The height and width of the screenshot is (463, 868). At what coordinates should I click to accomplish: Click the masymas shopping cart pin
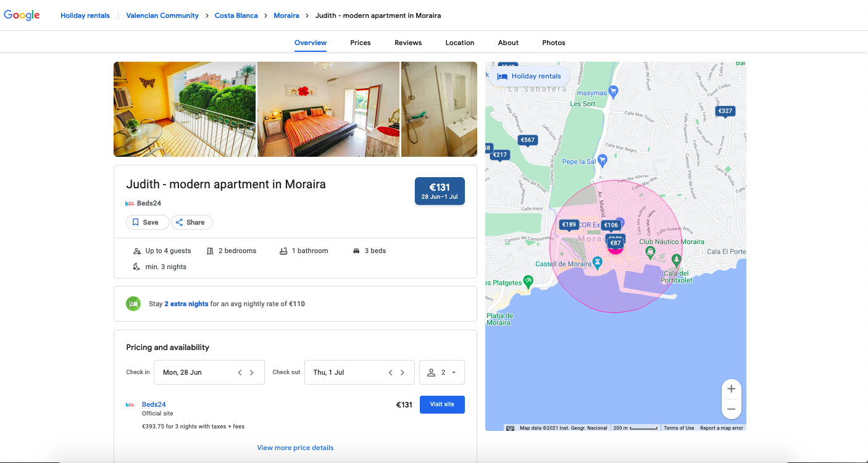pos(613,92)
